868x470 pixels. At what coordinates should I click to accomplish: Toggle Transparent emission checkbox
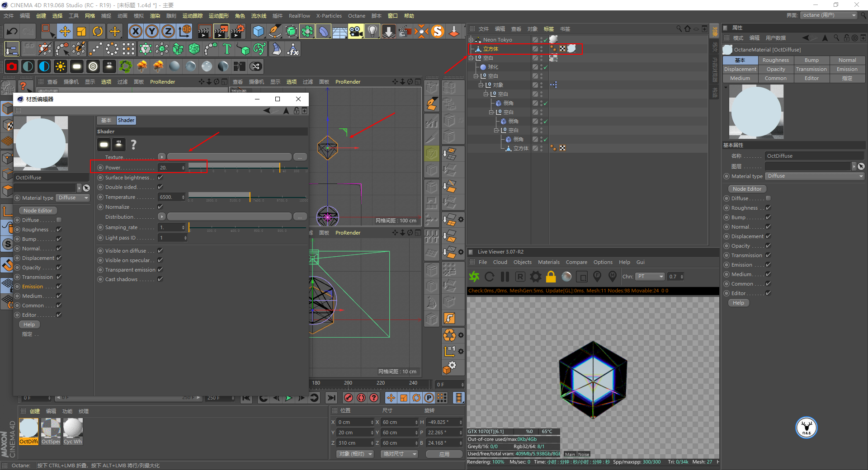point(160,270)
